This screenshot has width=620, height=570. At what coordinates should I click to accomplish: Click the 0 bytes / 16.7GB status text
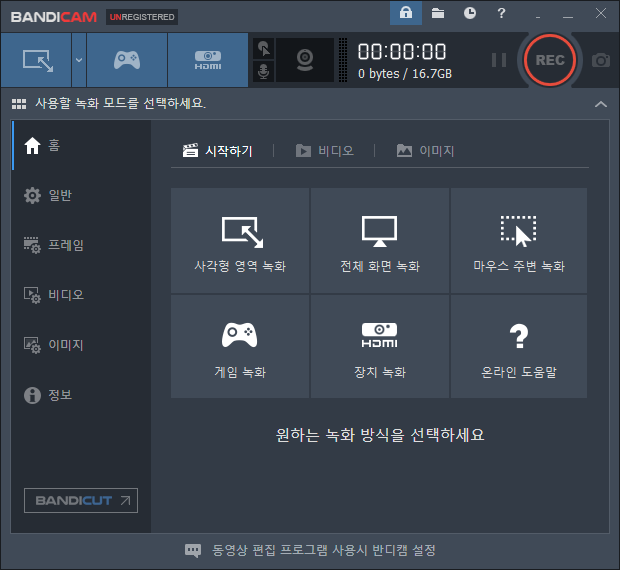click(405, 74)
